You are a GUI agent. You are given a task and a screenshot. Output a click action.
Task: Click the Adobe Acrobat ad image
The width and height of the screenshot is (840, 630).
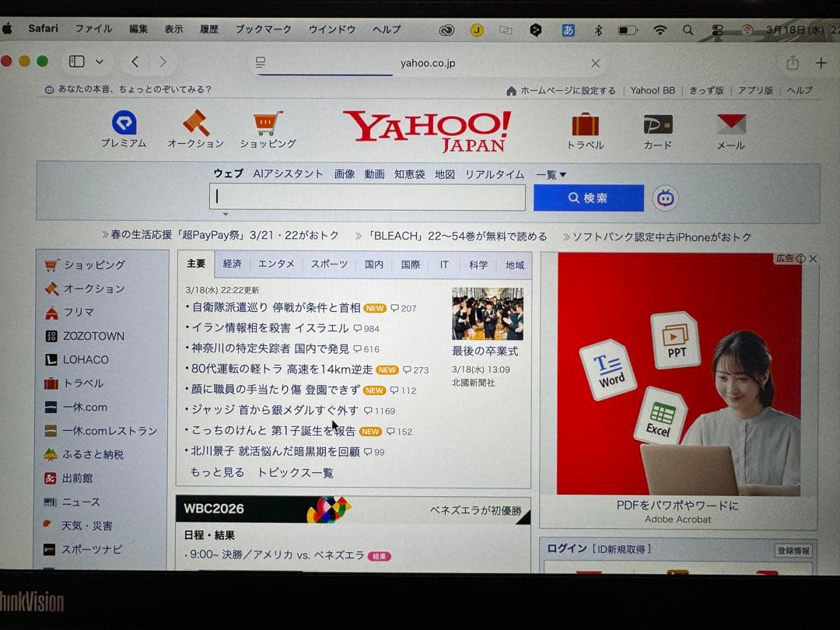[679, 373]
